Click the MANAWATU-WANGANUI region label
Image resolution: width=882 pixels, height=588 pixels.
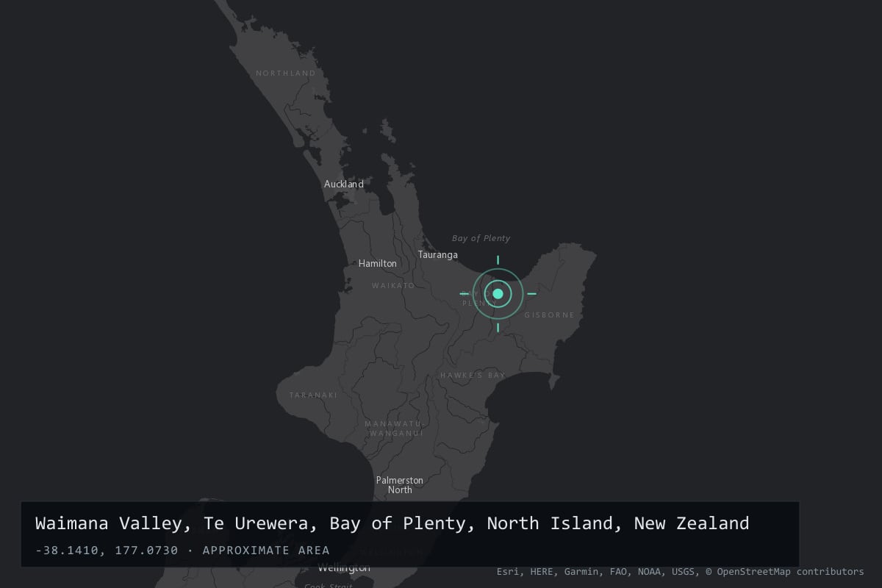[395, 429]
